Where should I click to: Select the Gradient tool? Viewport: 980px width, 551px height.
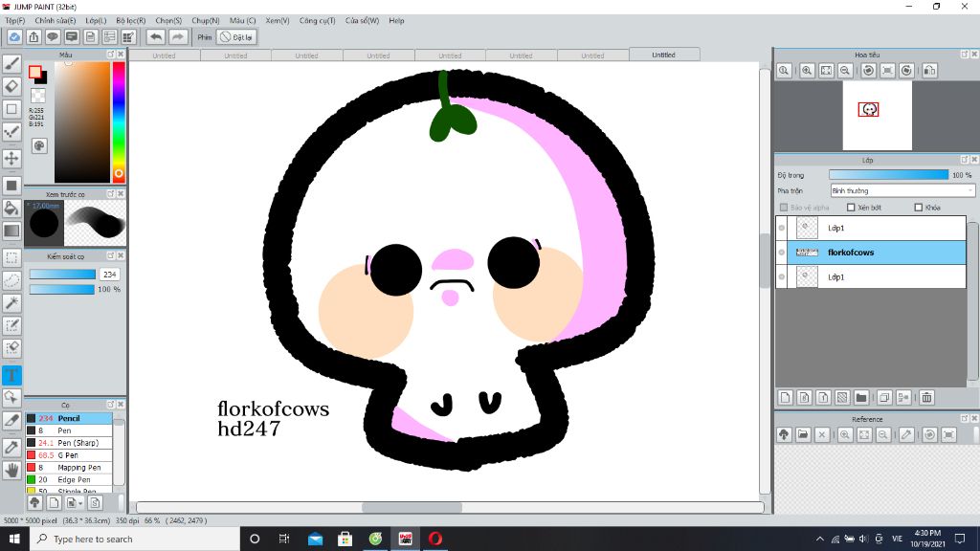[x=11, y=231]
